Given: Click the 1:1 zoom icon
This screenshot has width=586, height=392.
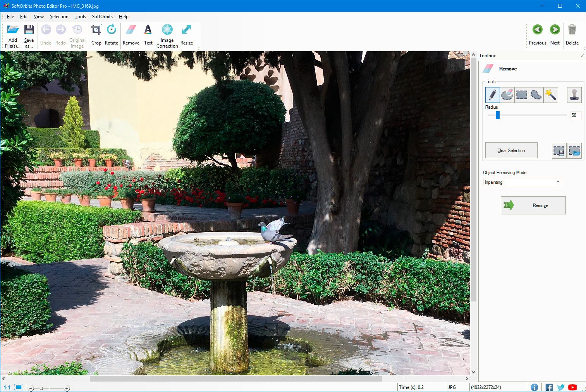Looking at the screenshot, I should pos(7,387).
